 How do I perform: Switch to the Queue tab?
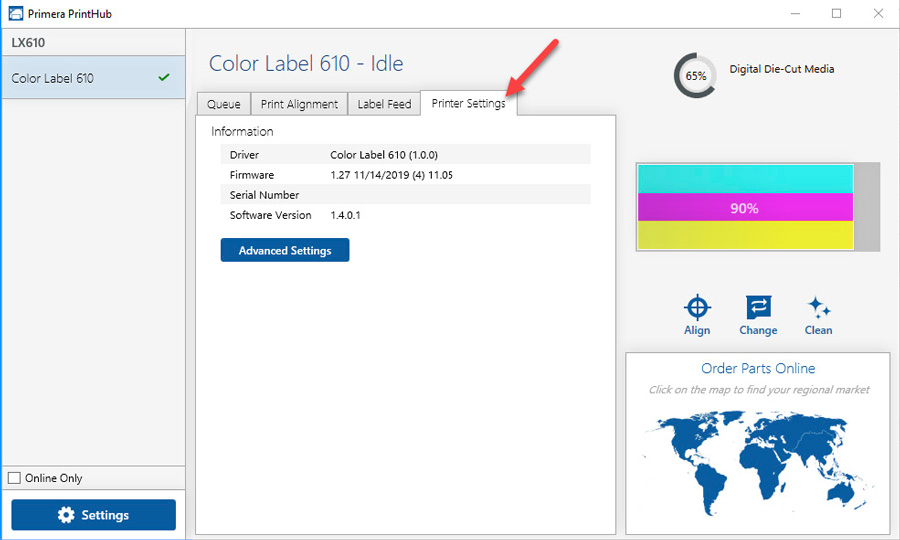pyautogui.click(x=223, y=104)
